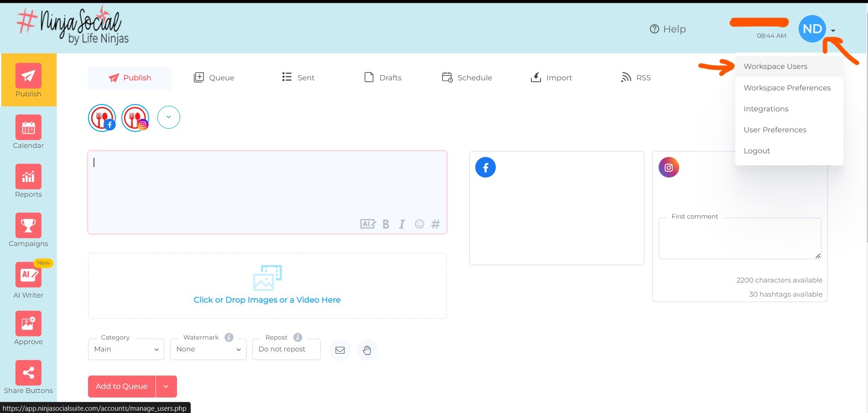Click the Help link text
The height and width of the screenshot is (413, 868).
[x=675, y=29]
